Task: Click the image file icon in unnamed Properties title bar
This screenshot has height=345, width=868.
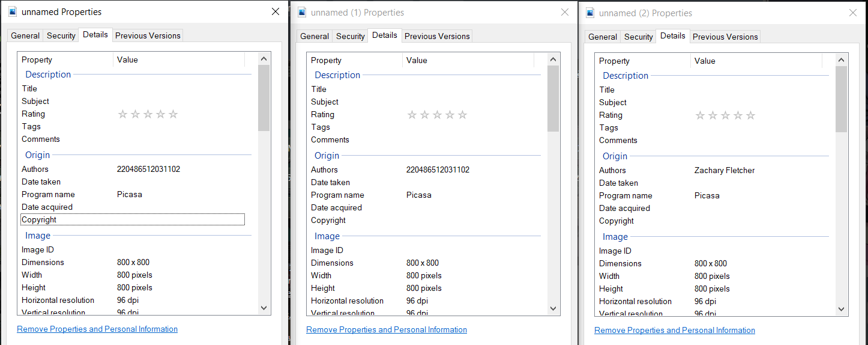Action: tap(13, 12)
